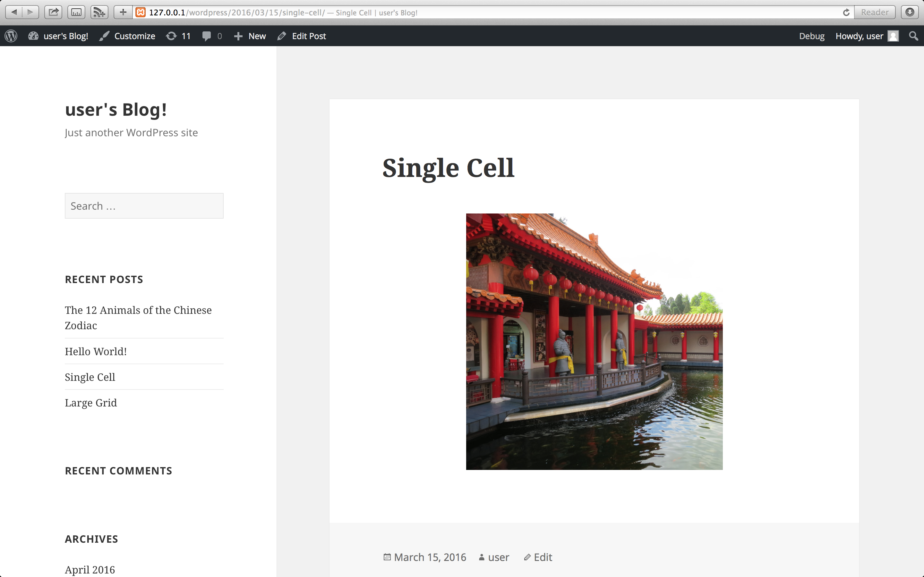
Task: Open the Downloads icon in browser toolbar
Action: pos(910,12)
